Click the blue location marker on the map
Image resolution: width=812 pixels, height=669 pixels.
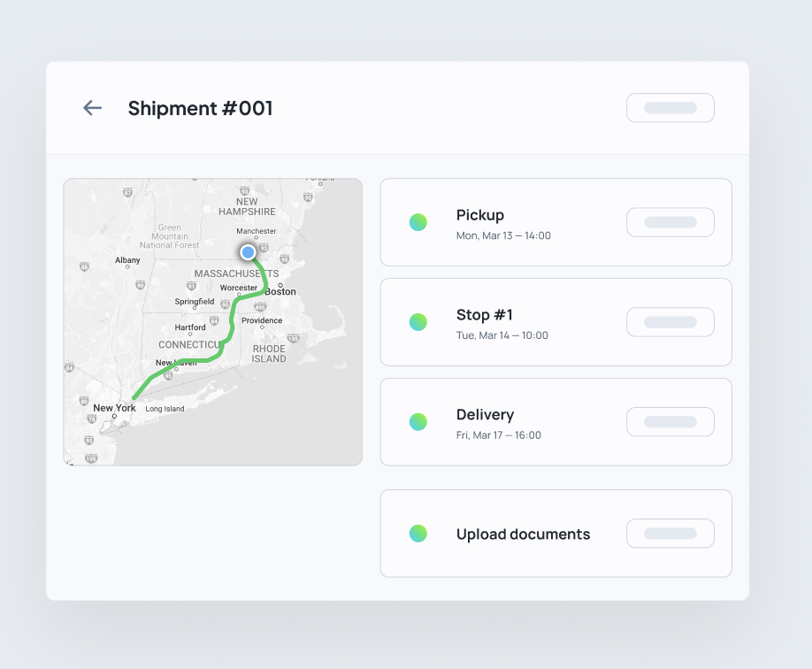248,252
